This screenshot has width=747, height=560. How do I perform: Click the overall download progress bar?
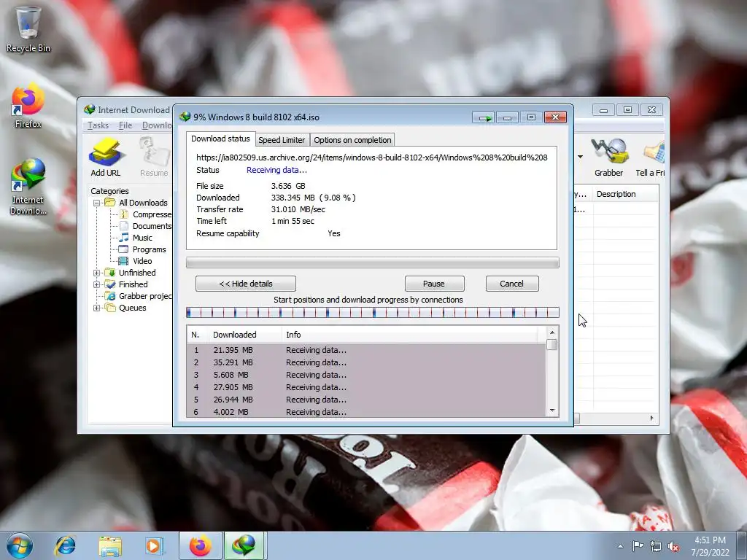tap(373, 262)
